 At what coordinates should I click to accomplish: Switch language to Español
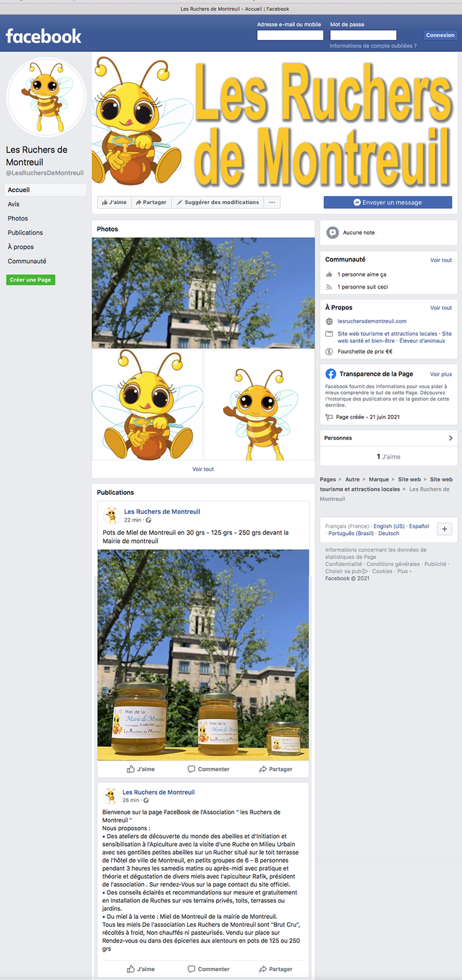click(419, 526)
